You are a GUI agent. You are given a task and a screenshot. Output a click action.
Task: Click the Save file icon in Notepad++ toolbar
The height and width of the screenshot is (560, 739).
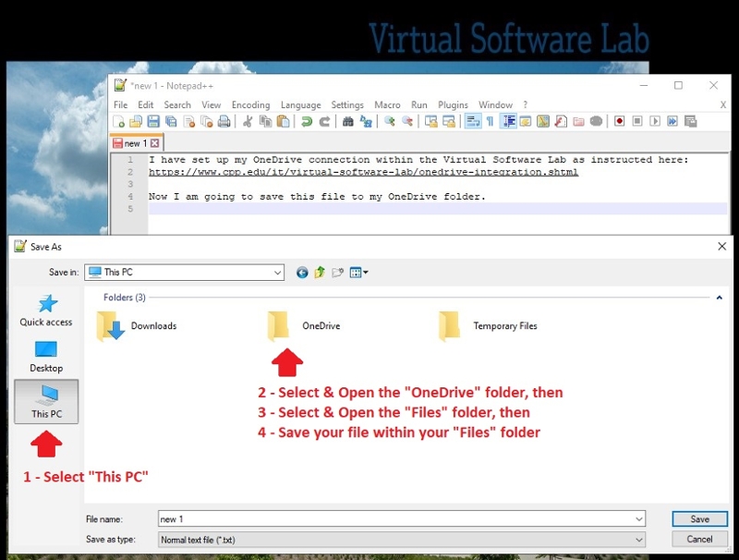tap(153, 121)
